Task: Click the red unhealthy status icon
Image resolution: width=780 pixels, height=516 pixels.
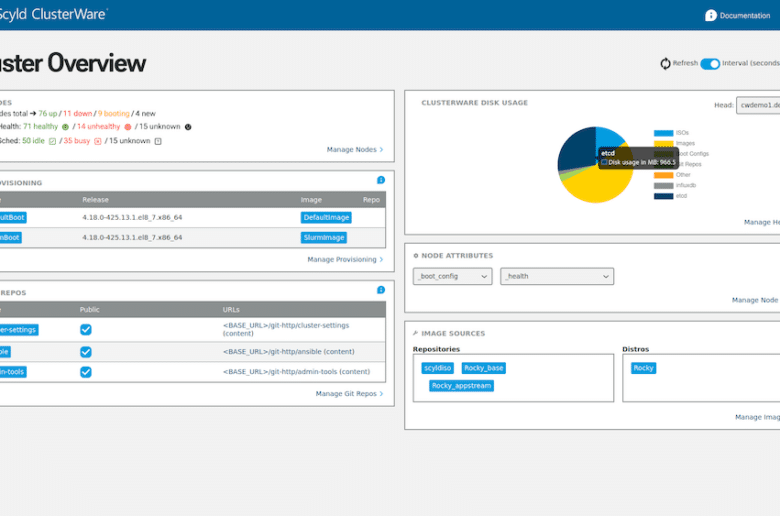Action: pos(128,127)
